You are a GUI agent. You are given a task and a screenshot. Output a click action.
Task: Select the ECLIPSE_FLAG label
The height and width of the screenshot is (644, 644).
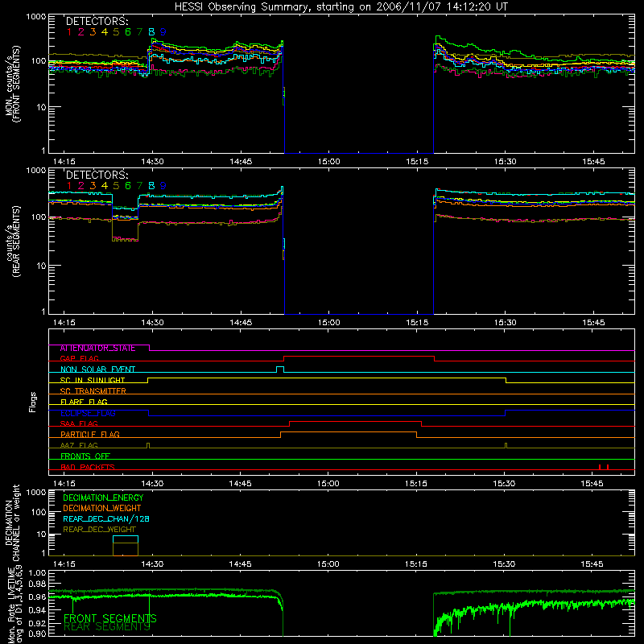click(88, 413)
